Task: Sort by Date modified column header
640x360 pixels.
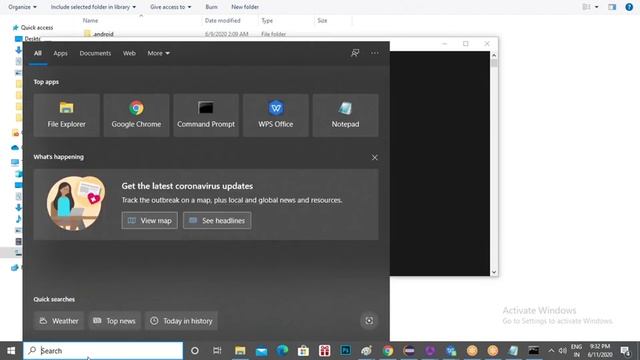Action: pyautogui.click(x=222, y=20)
